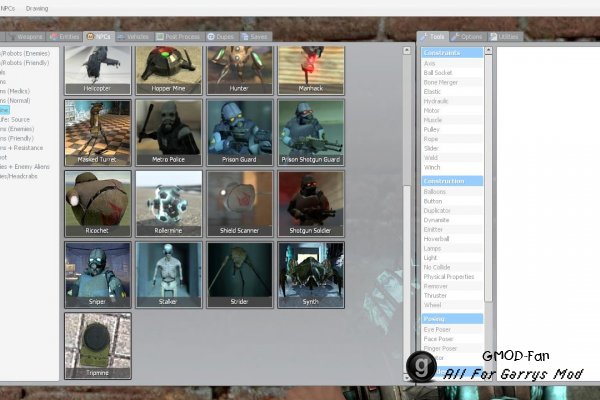Viewport: 600px width, 400px height.
Task: Spawn the Ricochet NPC
Action: coord(98,204)
